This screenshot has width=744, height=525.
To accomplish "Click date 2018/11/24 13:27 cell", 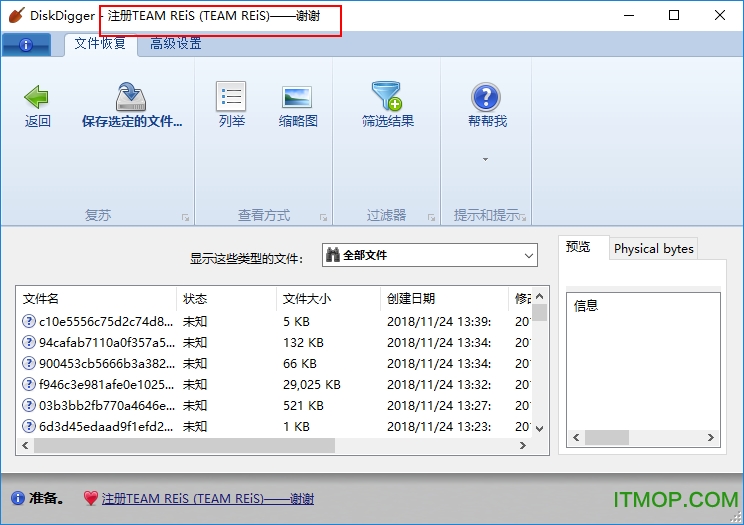I will (439, 405).
